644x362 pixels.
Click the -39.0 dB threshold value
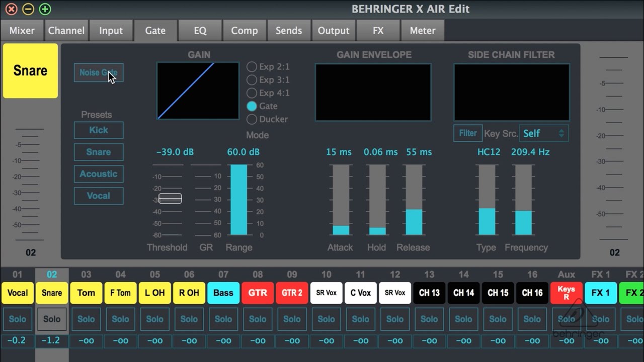(x=175, y=152)
